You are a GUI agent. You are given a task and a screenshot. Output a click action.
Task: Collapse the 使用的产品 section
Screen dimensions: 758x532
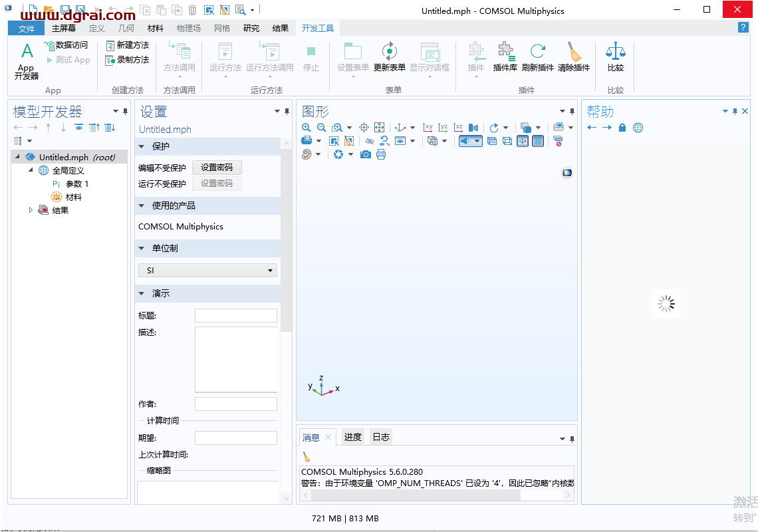(142, 205)
